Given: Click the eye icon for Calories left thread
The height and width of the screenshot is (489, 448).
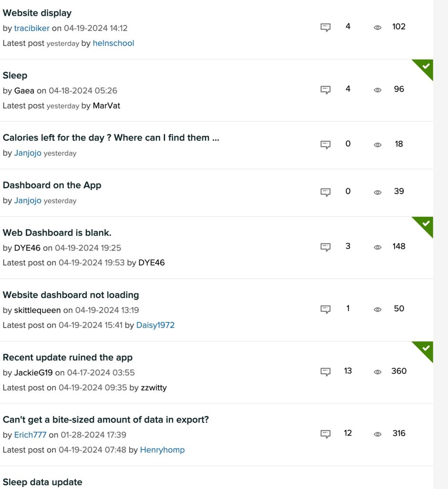Looking at the screenshot, I should [377, 145].
